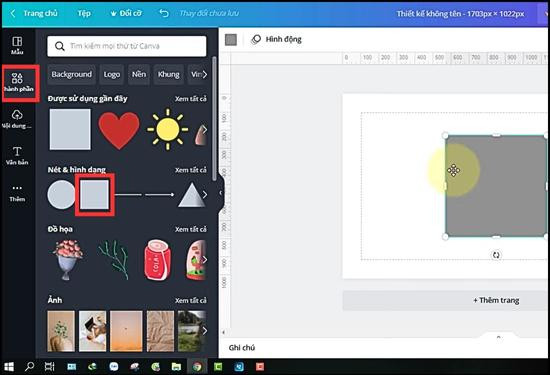The width and height of the screenshot is (550, 375).
Task: Select the Văn bản text tool
Action: tap(17, 156)
